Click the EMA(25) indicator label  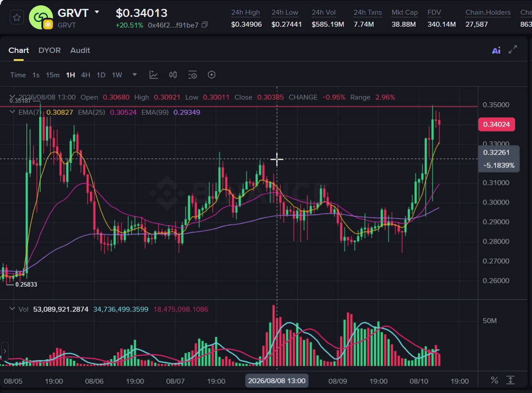pos(92,112)
